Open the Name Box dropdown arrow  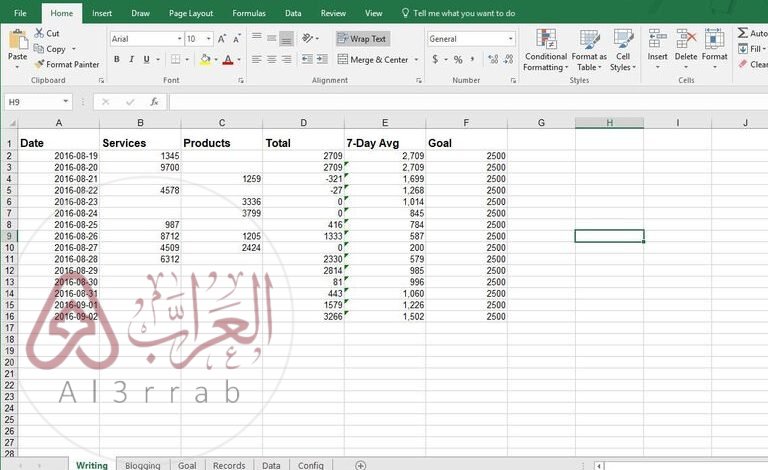coord(66,102)
